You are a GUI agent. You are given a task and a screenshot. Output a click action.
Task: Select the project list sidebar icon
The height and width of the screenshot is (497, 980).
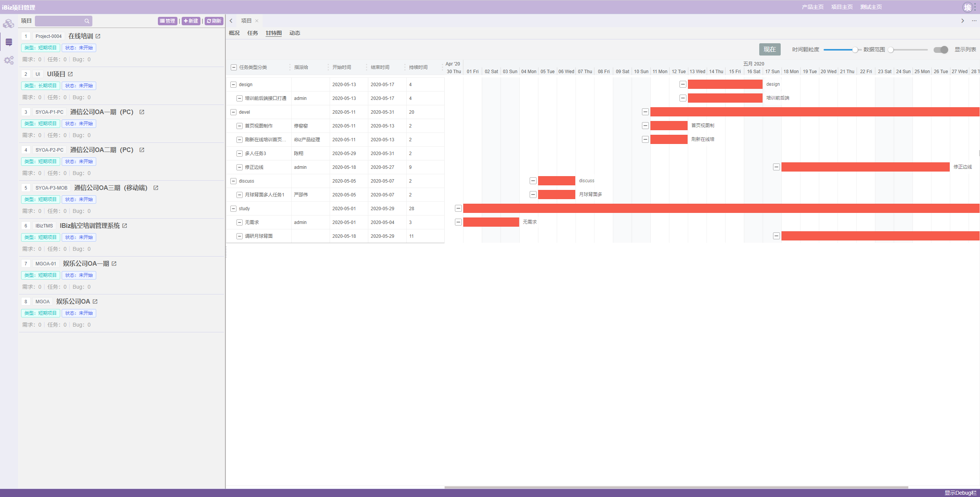pos(9,42)
